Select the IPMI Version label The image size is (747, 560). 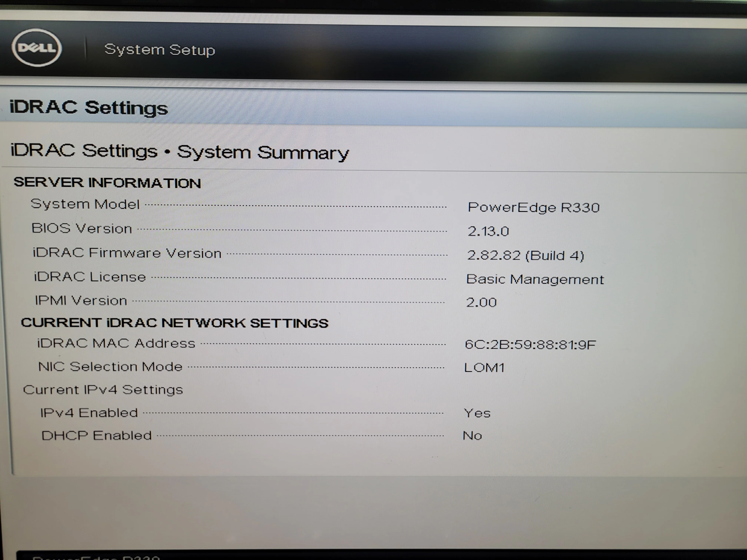[81, 300]
